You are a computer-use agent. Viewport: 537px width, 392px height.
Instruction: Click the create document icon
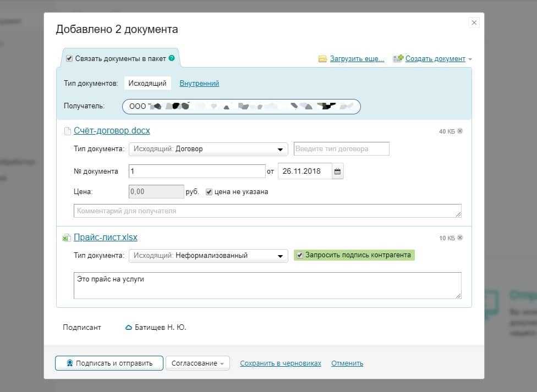tap(398, 59)
